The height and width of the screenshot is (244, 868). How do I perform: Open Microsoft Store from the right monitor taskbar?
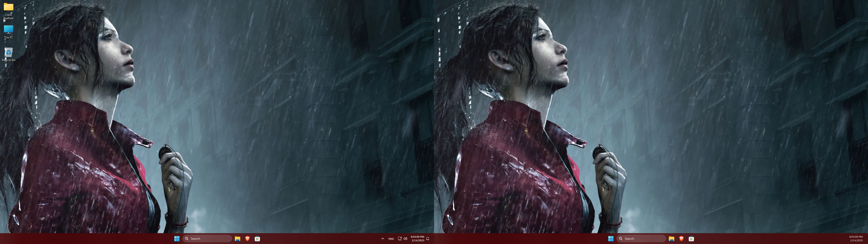[x=691, y=239]
